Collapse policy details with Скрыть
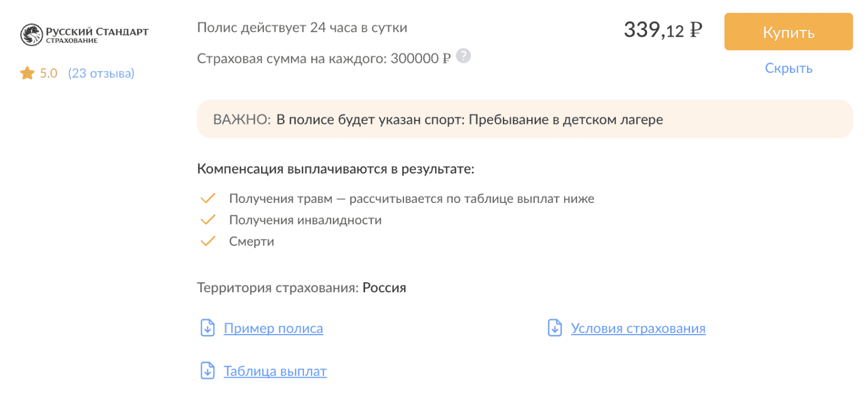Screen dimensions: 868x394 coord(788,68)
